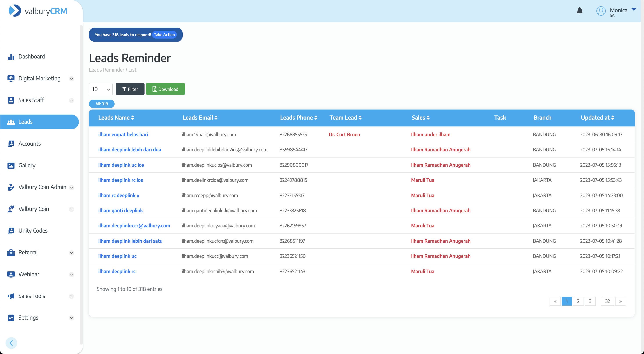
Task: Open lead ilham ganti deeplink
Action: tap(120, 211)
